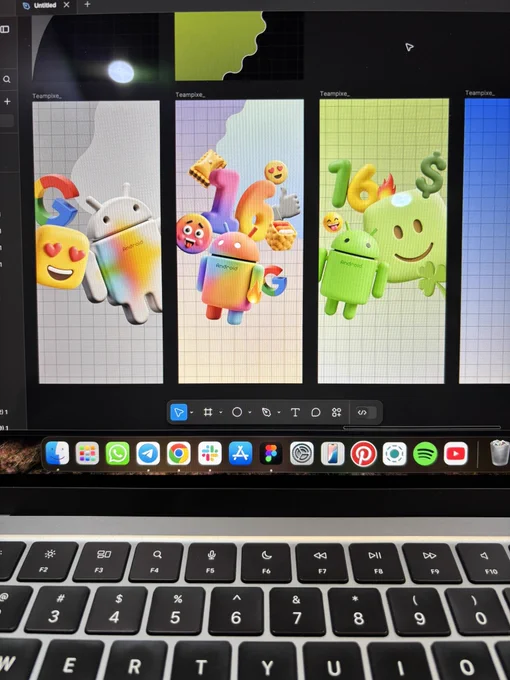
Task: Select the Comment tool
Action: pos(316,412)
